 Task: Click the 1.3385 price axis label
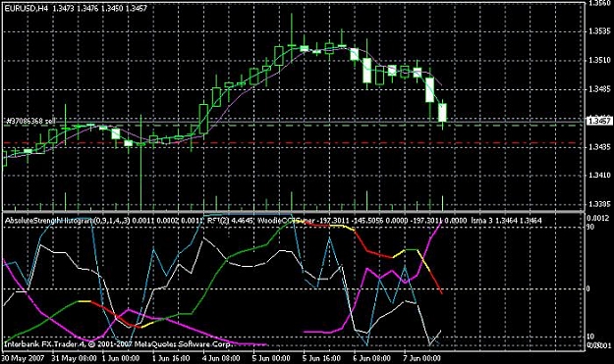[x=599, y=204]
